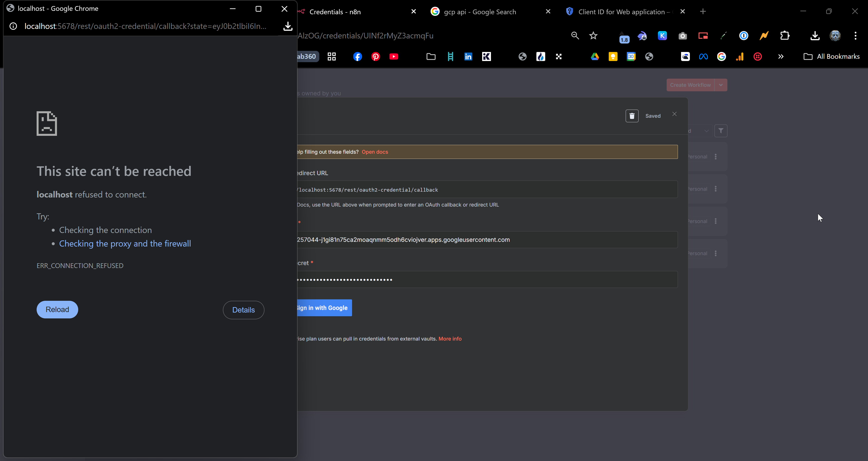Click download icon in localhost popup address bar
Image resolution: width=868 pixels, height=461 pixels.
(288, 26)
